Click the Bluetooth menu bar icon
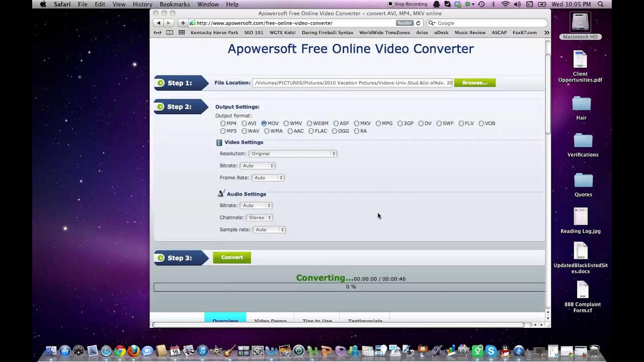Screen dimensions: 644x362 (x=493, y=4)
